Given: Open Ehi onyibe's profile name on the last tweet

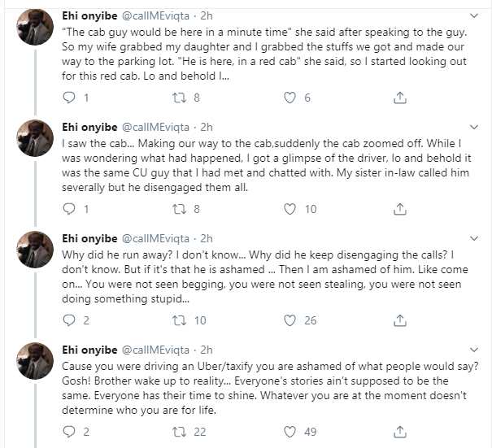Looking at the screenshot, I should tap(89, 350).
